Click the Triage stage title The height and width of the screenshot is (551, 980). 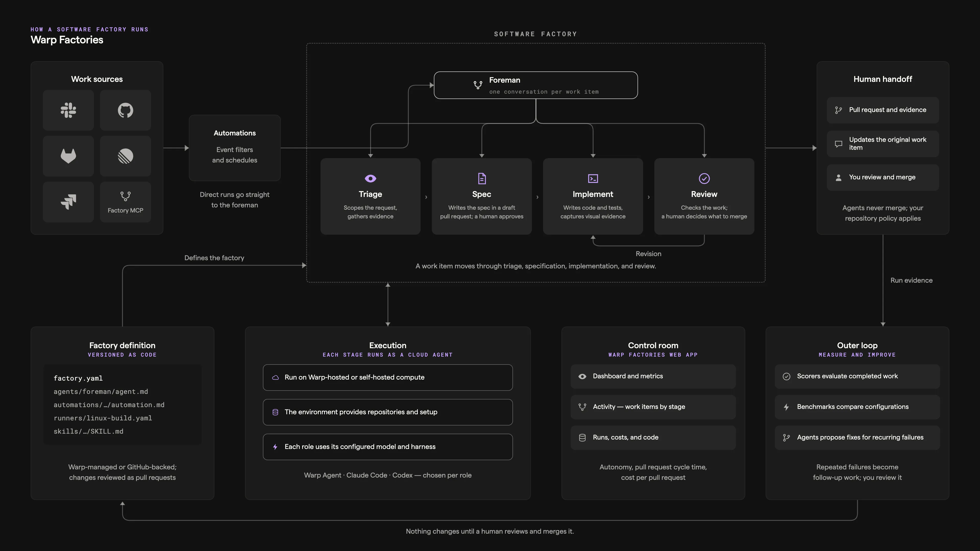(371, 194)
